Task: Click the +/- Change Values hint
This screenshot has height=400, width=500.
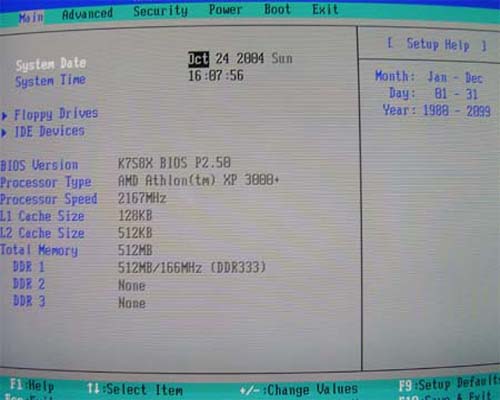Action: click(x=299, y=389)
